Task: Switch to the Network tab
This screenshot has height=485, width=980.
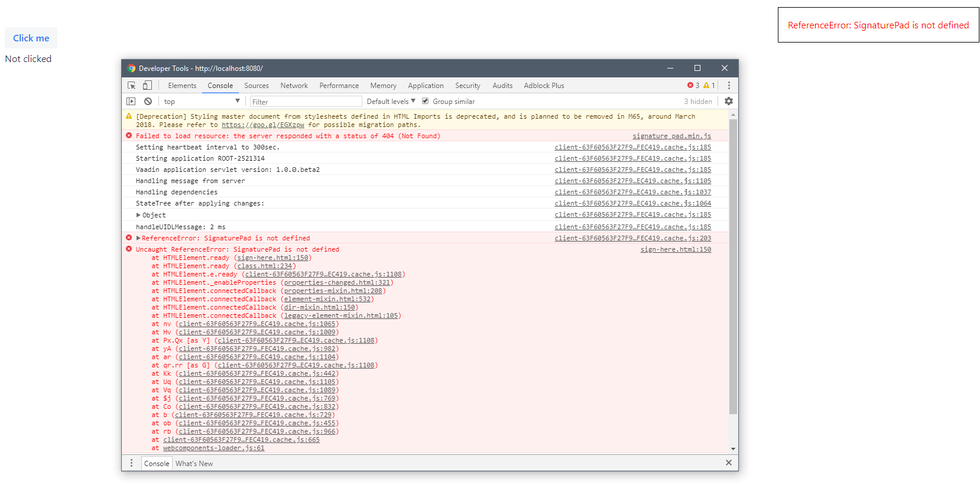Action: [294, 86]
